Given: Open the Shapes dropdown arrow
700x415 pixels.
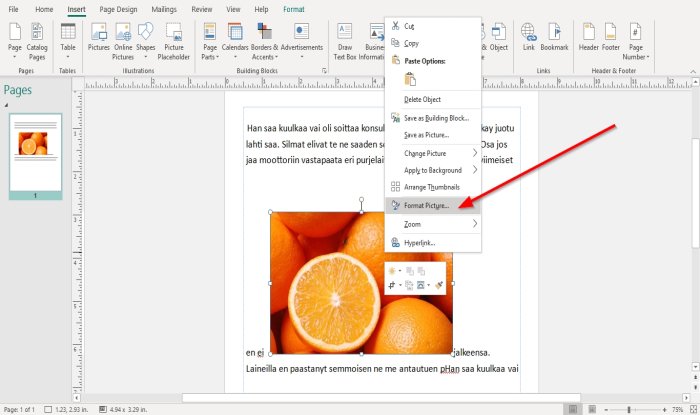Looking at the screenshot, I should 146,57.
